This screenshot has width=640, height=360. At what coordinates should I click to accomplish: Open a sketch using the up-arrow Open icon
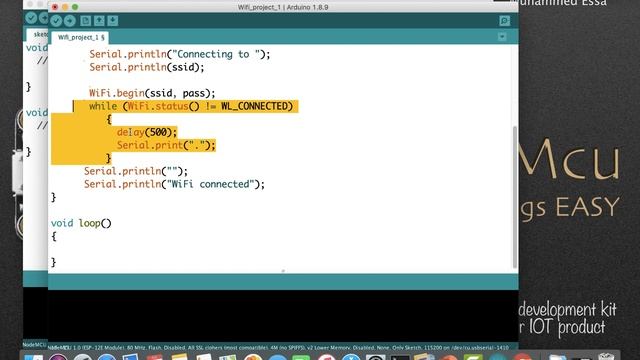tap(99, 21)
